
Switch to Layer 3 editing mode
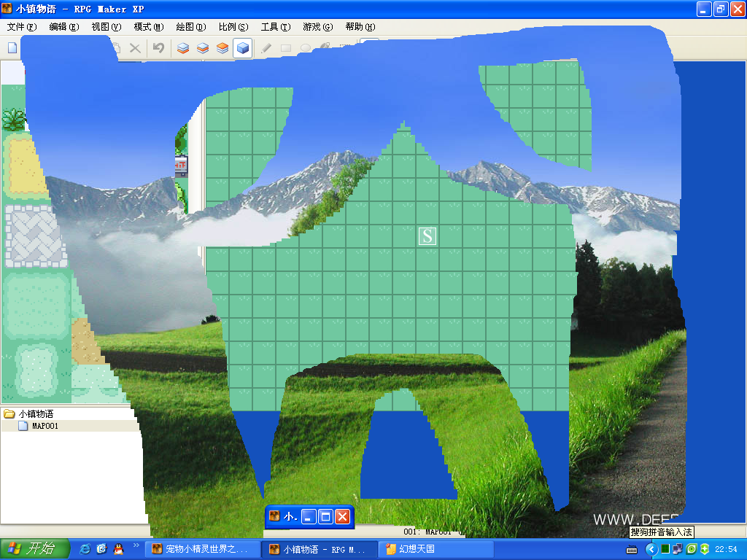pos(222,48)
